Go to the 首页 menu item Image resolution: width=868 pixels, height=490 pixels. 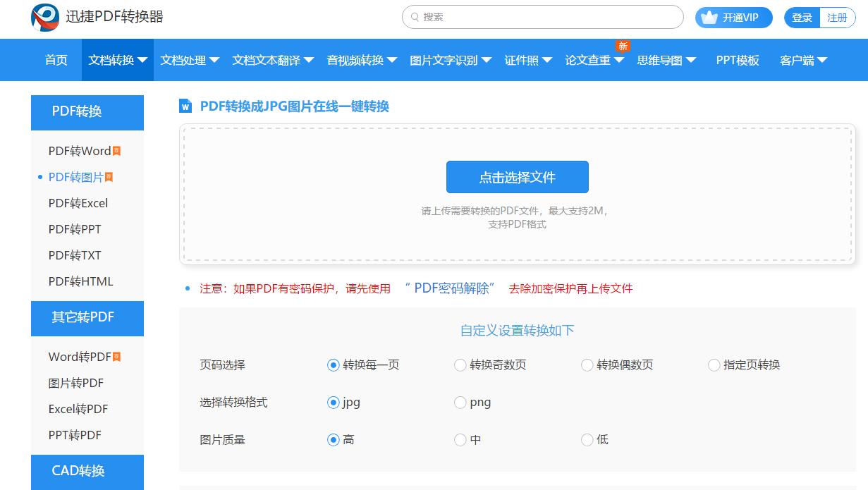(x=56, y=60)
